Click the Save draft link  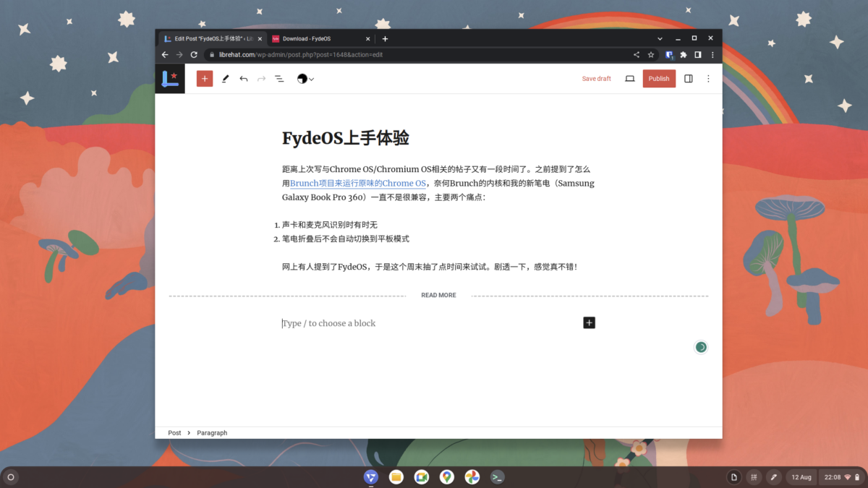596,78
